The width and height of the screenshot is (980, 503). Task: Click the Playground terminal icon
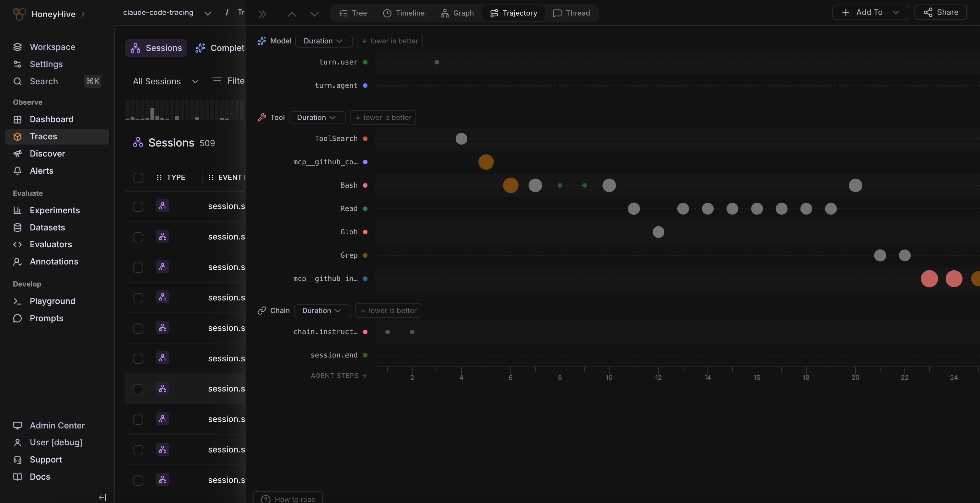click(17, 301)
